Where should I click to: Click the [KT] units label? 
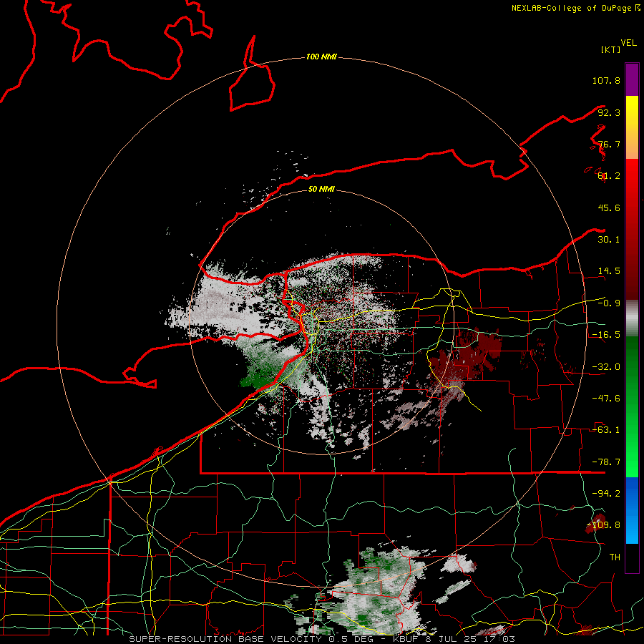(611, 49)
